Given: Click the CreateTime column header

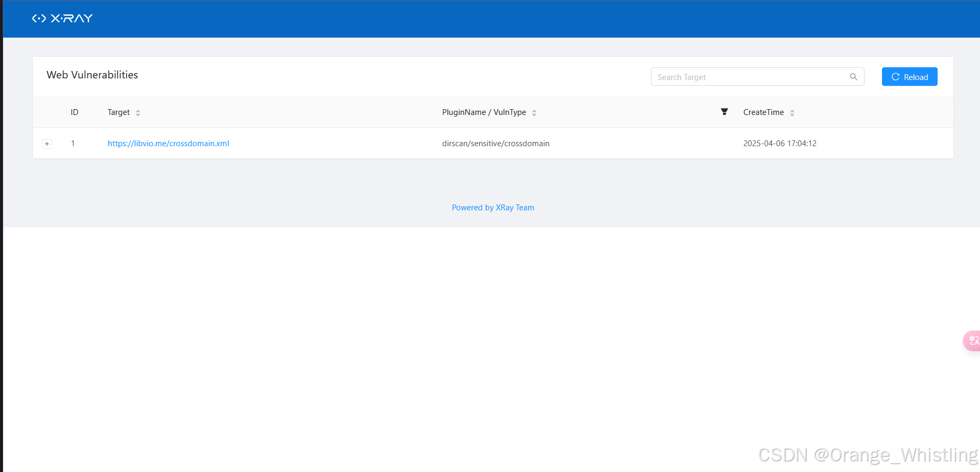Looking at the screenshot, I should [x=763, y=112].
